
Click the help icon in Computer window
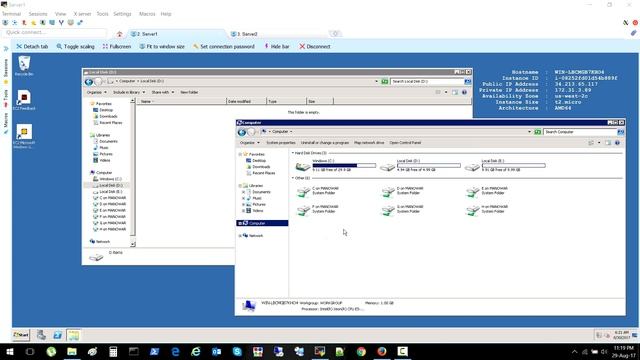(617, 143)
